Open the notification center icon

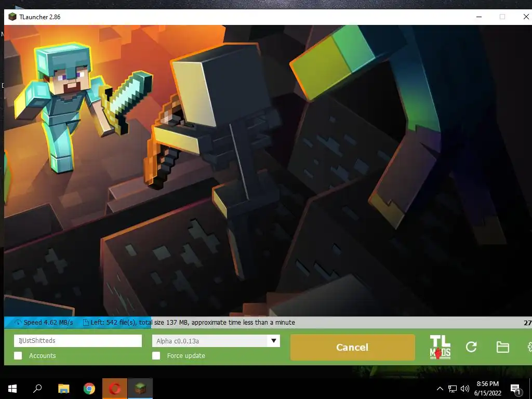pyautogui.click(x=515, y=389)
